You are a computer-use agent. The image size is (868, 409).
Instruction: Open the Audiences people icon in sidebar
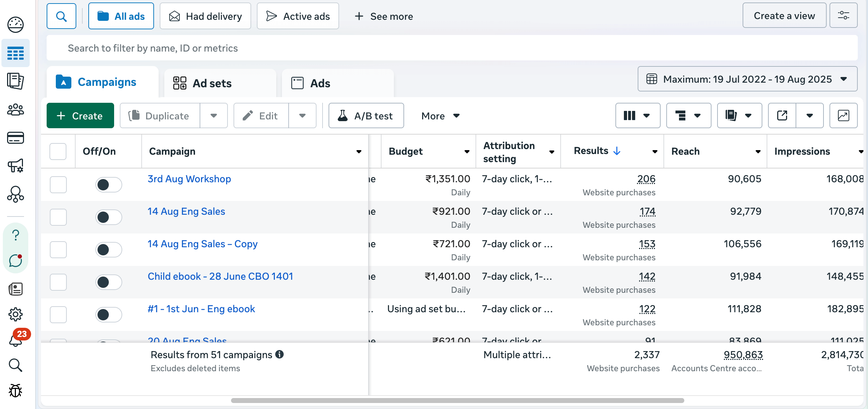coord(16,109)
